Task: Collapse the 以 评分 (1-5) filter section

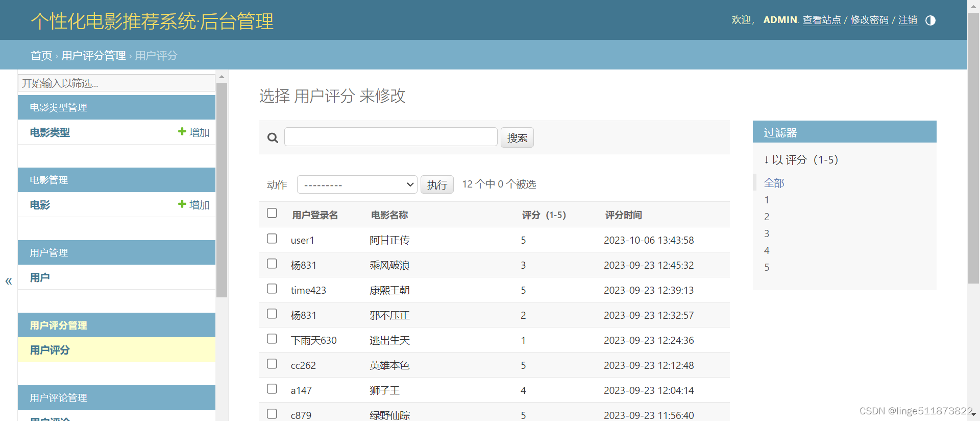Action: 801,160
